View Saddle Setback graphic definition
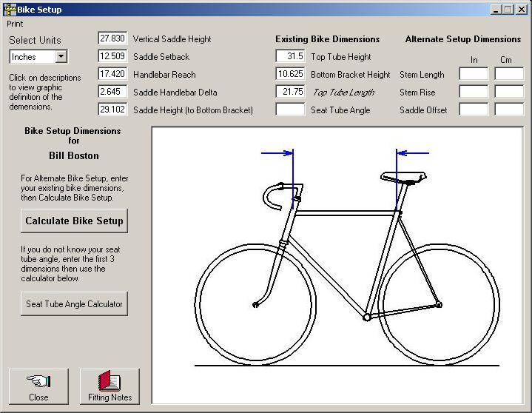This screenshot has height=413, width=532. [x=161, y=57]
